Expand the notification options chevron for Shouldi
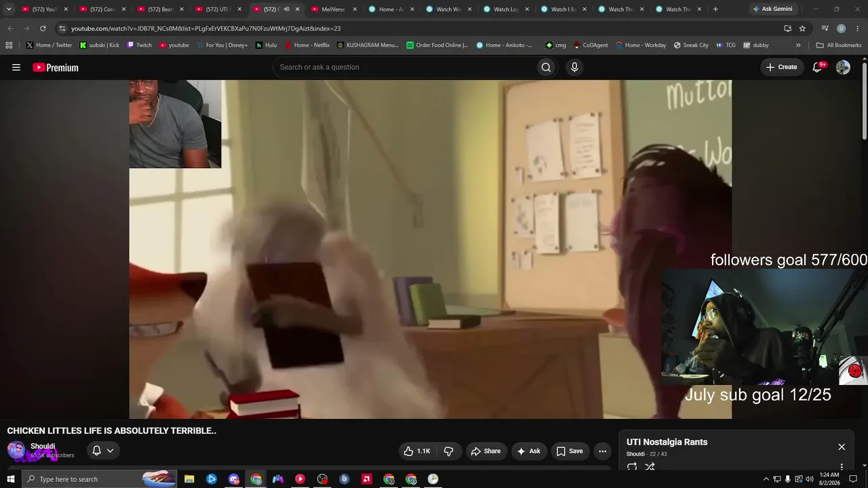The image size is (868, 488). click(110, 451)
